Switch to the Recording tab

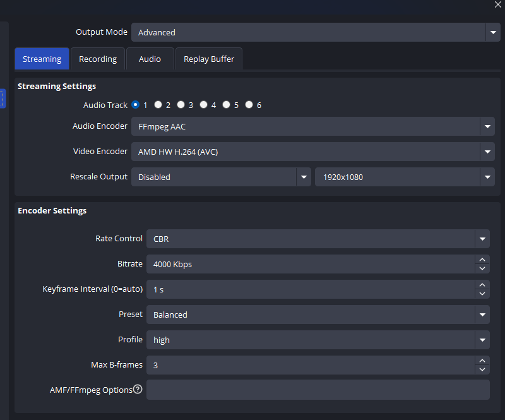98,59
